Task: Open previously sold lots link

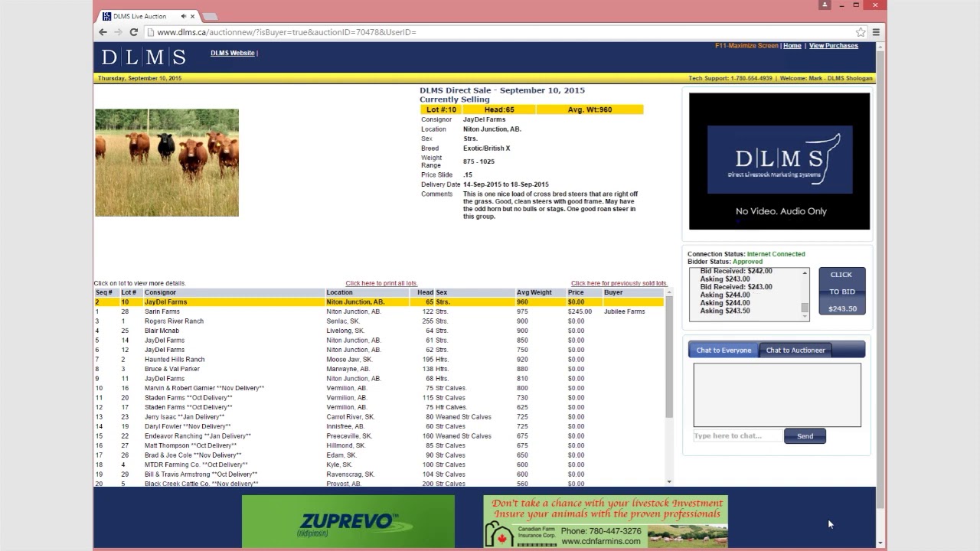Action: pyautogui.click(x=619, y=283)
